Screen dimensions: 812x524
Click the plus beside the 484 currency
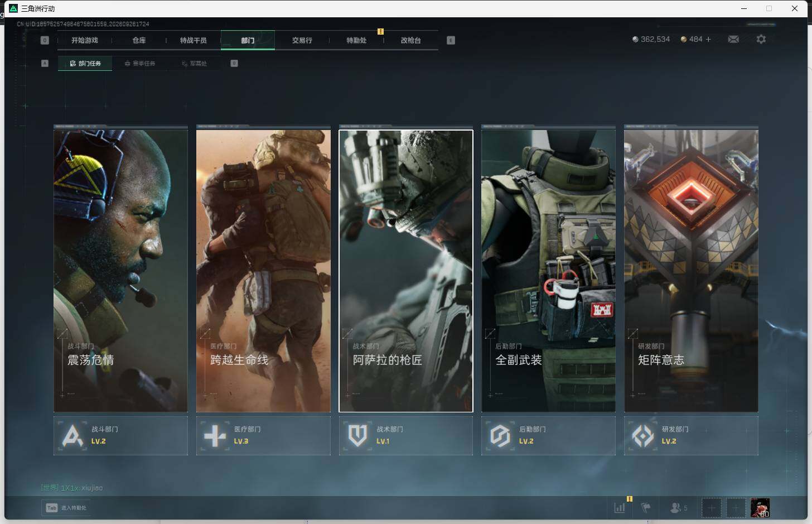(708, 39)
